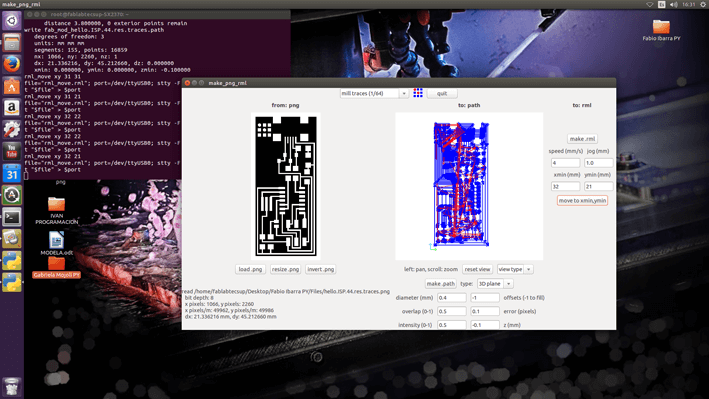
Task: Click the black-and-white PCB traces preview
Action: 286,186
